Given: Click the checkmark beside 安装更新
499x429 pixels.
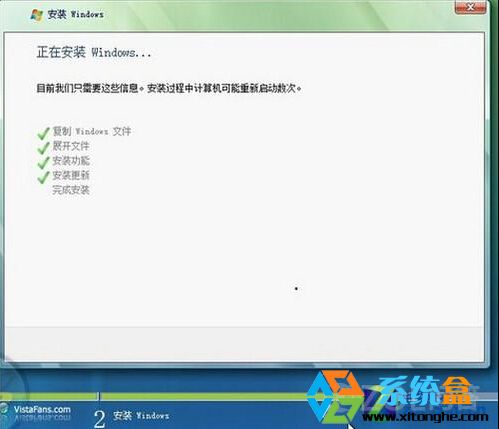Looking at the screenshot, I should [x=43, y=177].
